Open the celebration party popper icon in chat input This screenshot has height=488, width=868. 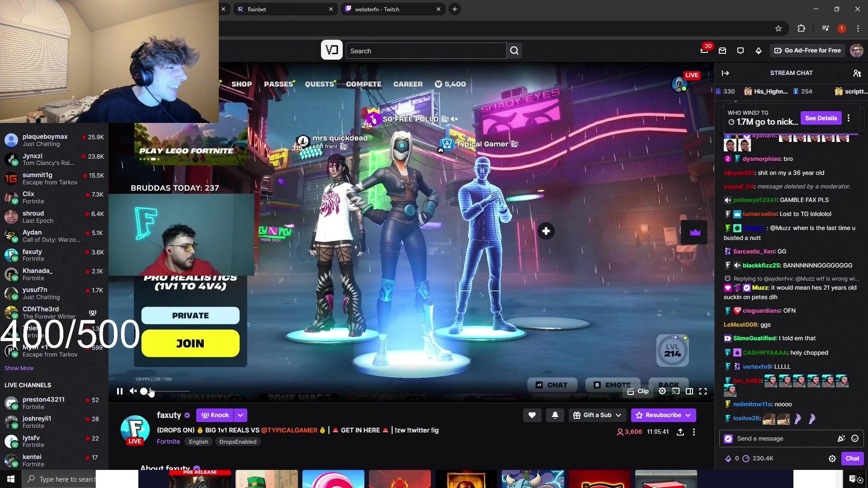(841, 438)
